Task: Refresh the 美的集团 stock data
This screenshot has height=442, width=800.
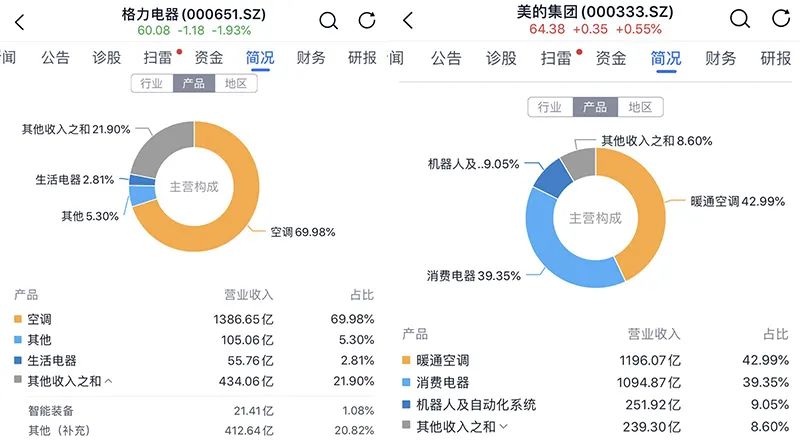Action: coord(781,18)
